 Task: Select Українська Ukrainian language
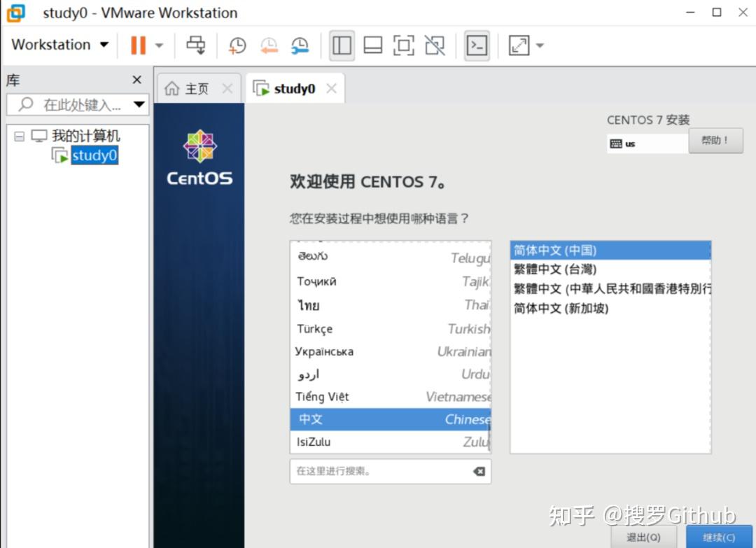391,351
